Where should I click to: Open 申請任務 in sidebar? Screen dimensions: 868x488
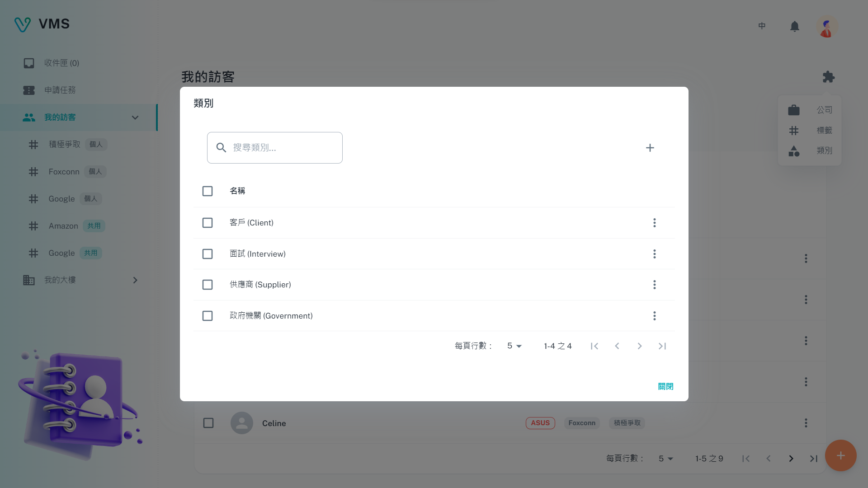tap(60, 90)
